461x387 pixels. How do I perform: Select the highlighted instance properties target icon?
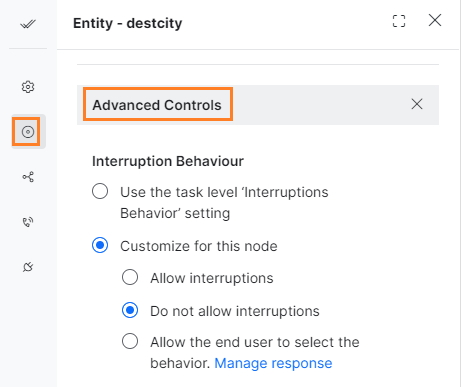[x=28, y=132]
